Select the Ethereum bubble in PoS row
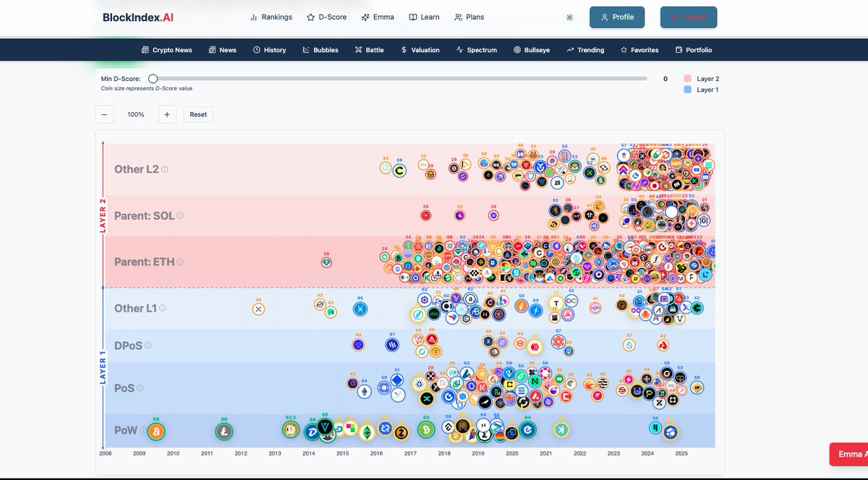The width and height of the screenshot is (868, 480). [x=365, y=391]
